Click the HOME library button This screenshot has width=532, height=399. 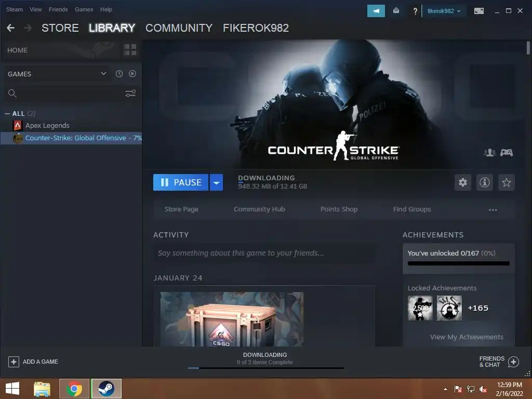(18, 50)
